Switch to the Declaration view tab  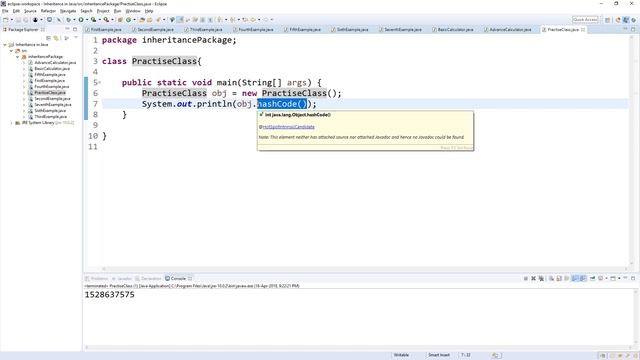149,278
